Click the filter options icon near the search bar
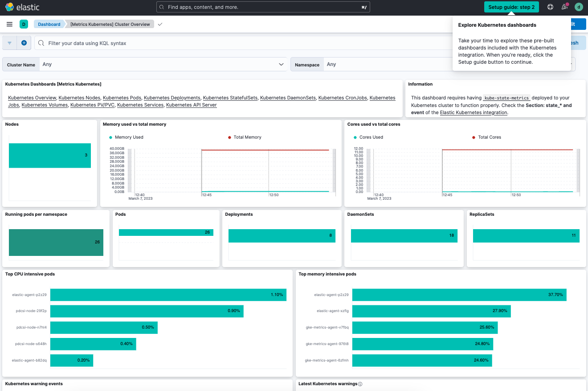Image resolution: width=588 pixels, height=391 pixels. [9, 42]
